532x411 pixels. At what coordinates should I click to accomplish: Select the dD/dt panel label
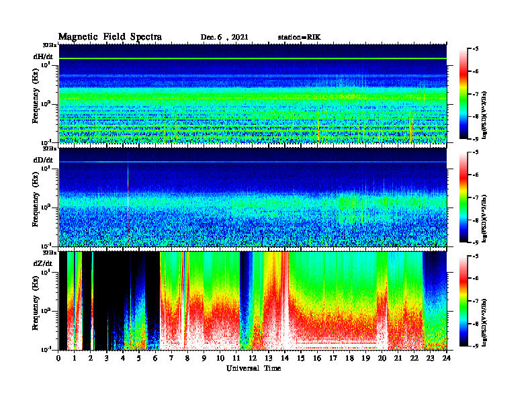coord(43,160)
